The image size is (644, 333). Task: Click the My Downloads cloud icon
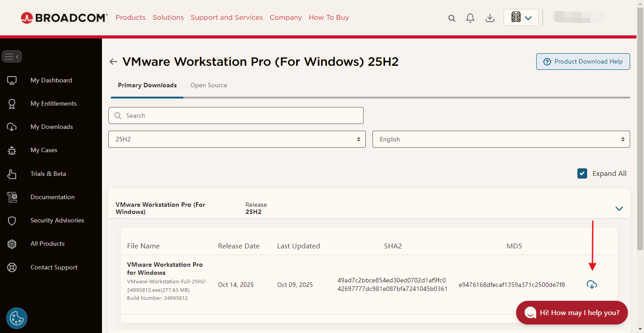pyautogui.click(x=12, y=127)
